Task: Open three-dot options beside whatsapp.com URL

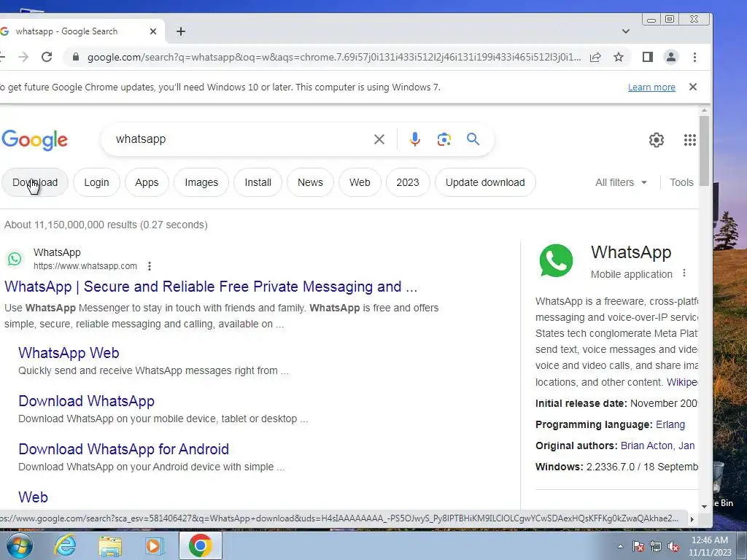Action: [150, 266]
